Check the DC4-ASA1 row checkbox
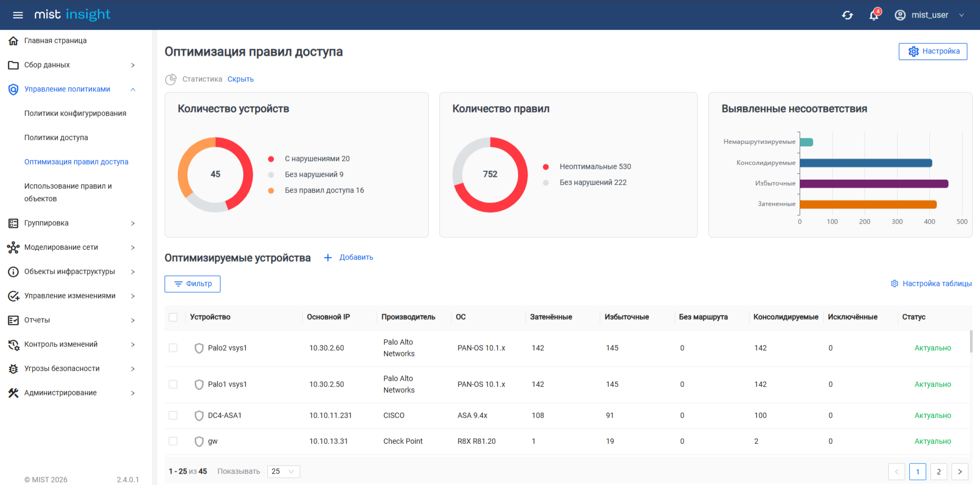The width and height of the screenshot is (980, 485). click(173, 415)
